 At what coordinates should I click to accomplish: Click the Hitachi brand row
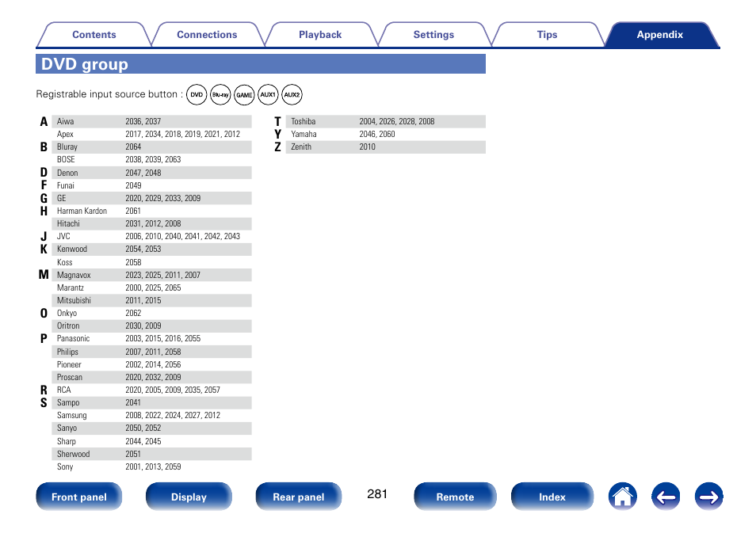pyautogui.click(x=151, y=223)
